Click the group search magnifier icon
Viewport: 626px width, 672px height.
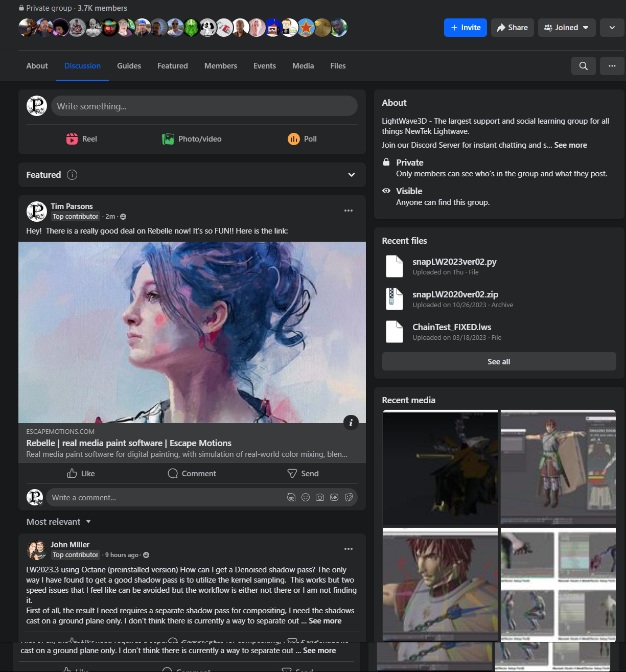[x=583, y=66]
